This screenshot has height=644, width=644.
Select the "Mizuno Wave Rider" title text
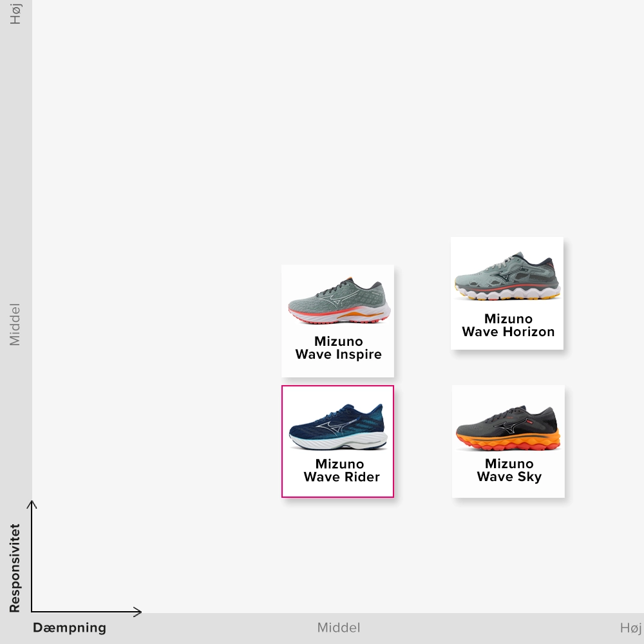(341, 470)
